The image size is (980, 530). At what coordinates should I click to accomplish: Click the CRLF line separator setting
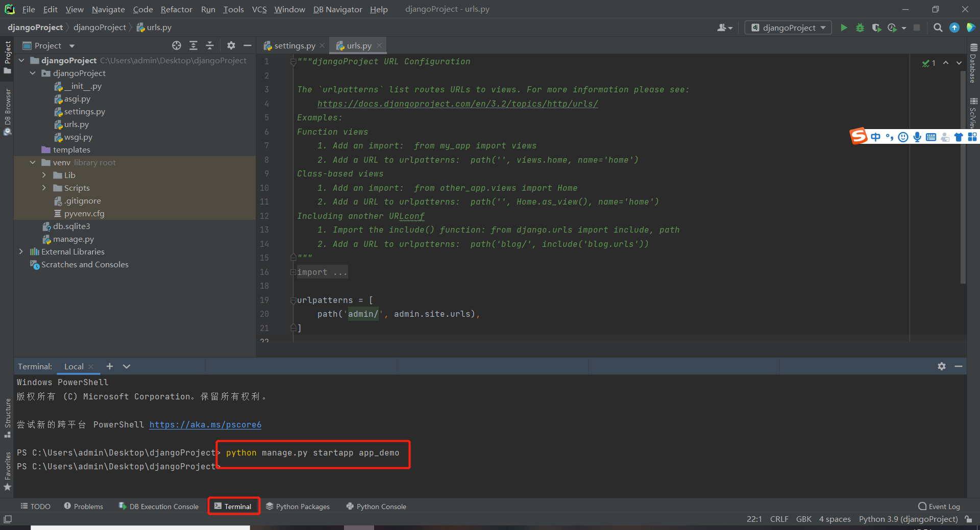(x=779, y=519)
